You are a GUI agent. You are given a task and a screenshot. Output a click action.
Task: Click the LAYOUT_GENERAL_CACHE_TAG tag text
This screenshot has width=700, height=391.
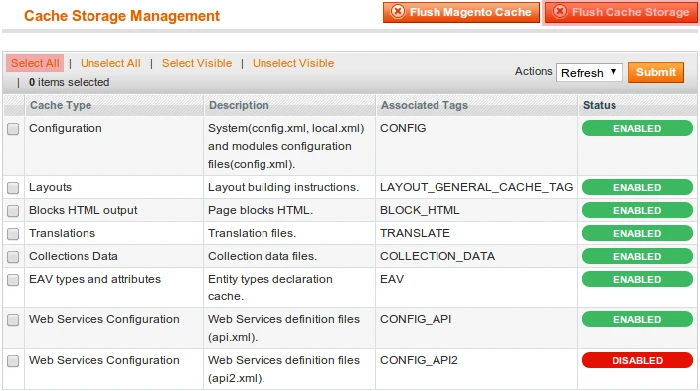[476, 187]
